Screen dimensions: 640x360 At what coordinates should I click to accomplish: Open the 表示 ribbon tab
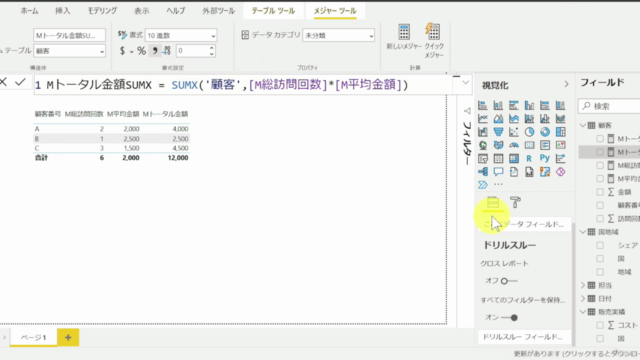click(x=141, y=11)
